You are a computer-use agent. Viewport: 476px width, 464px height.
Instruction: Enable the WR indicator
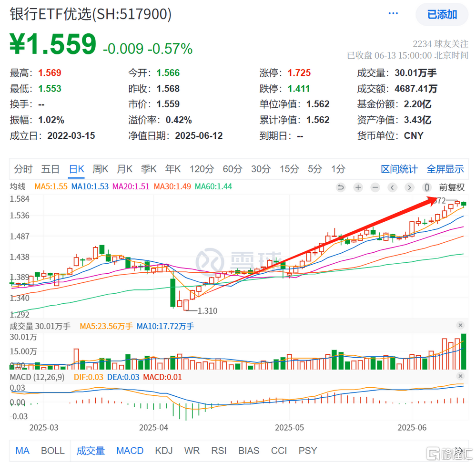192,451
